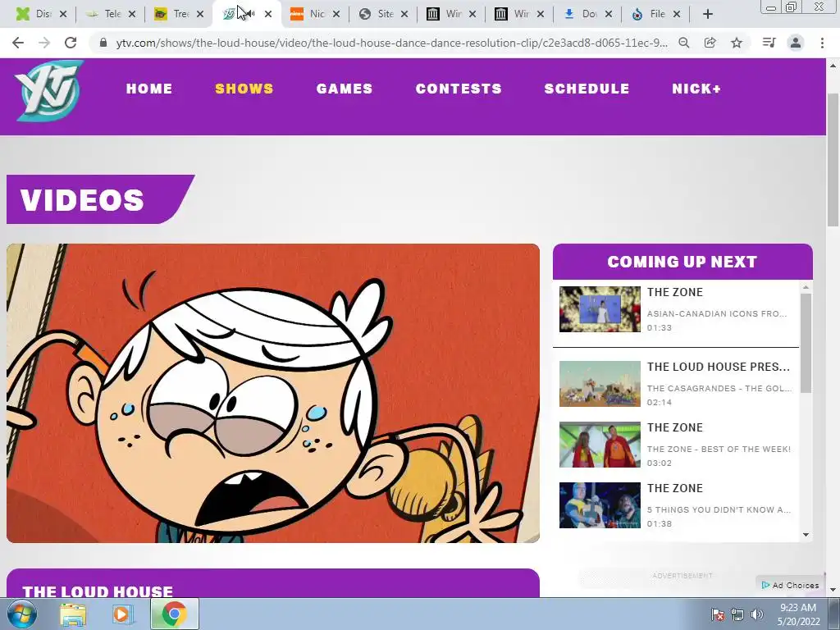Click the padlock site info icon
This screenshot has width=840, height=630.
tap(103, 43)
